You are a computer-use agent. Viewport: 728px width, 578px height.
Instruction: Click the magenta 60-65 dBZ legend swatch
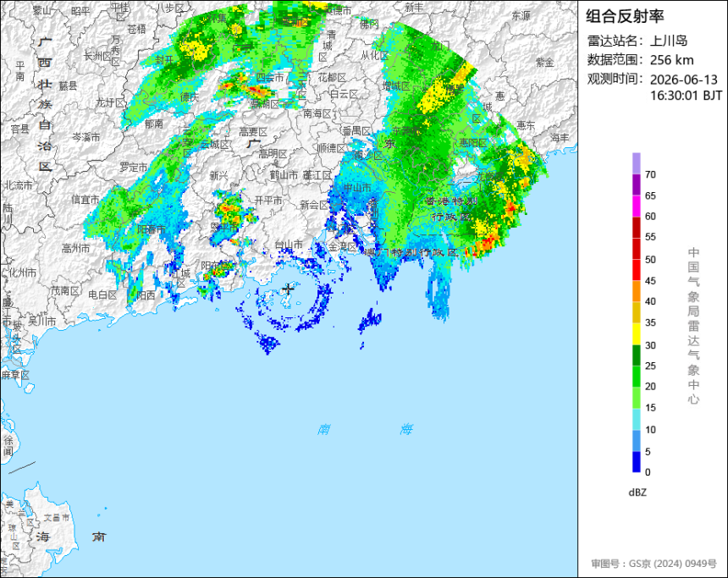coord(636,206)
